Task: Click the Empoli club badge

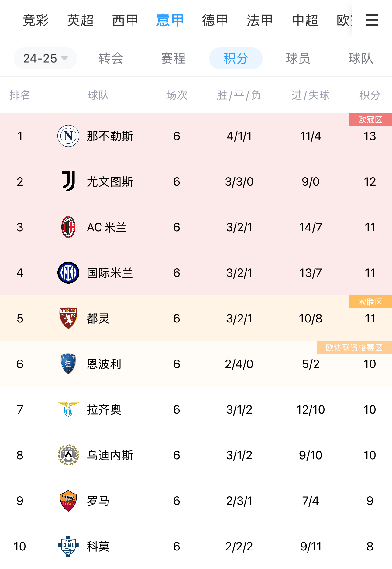Action: [x=68, y=364]
